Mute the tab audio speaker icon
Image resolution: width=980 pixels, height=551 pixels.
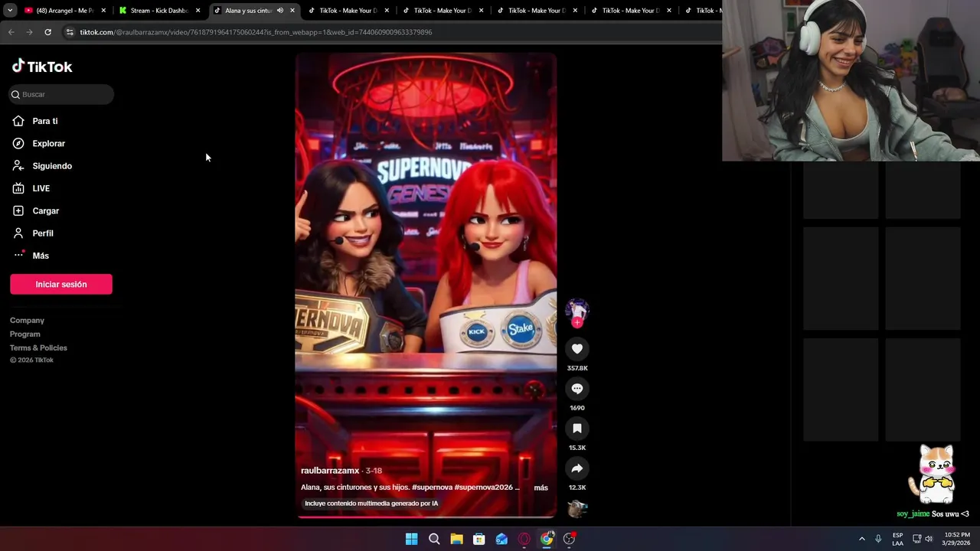point(279,11)
